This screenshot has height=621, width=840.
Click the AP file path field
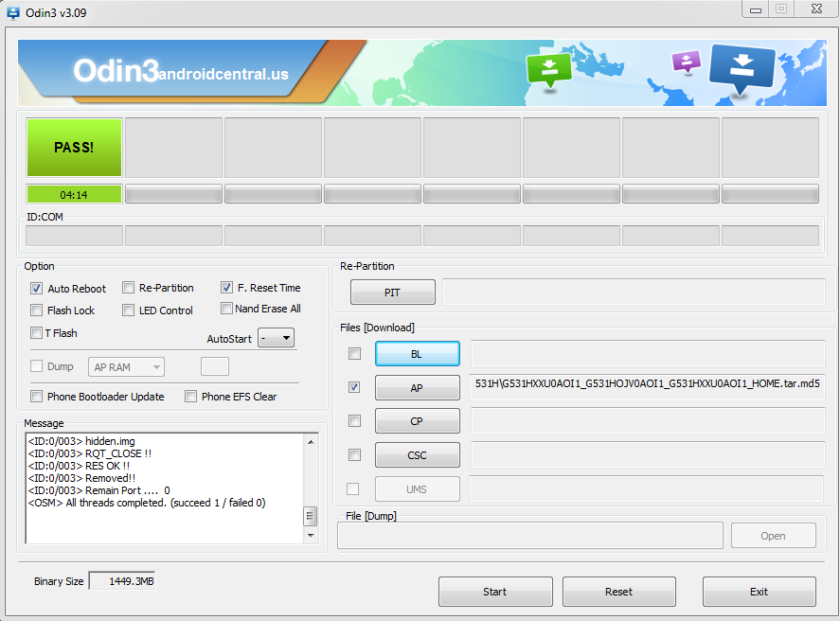647,386
